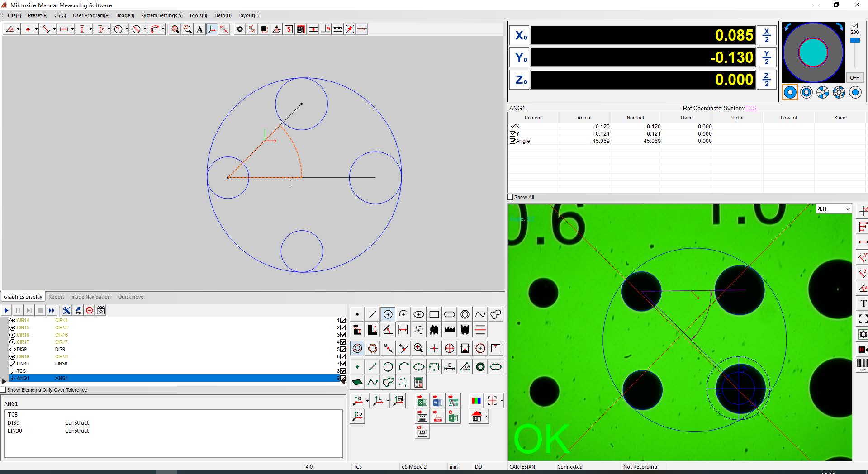This screenshot has width=868, height=474.
Task: Open the Tools(B) menu
Action: (x=198, y=15)
